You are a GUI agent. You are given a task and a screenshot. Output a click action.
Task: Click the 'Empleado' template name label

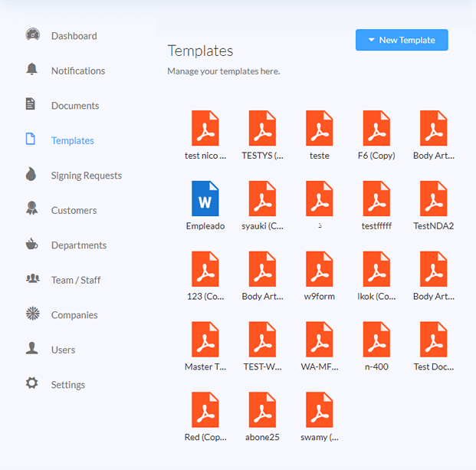[205, 225]
